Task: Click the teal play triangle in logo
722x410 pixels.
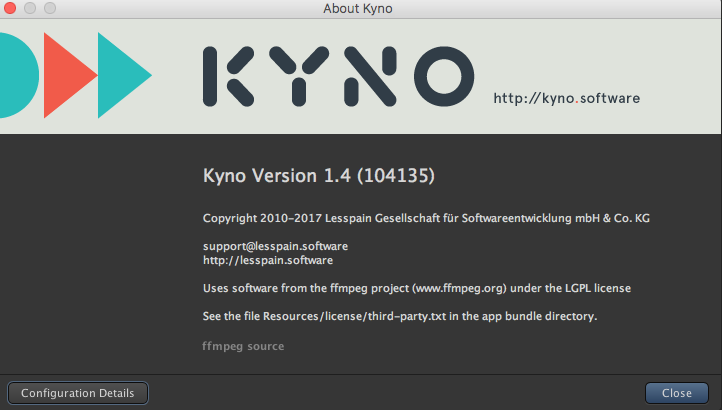Action: [118, 75]
